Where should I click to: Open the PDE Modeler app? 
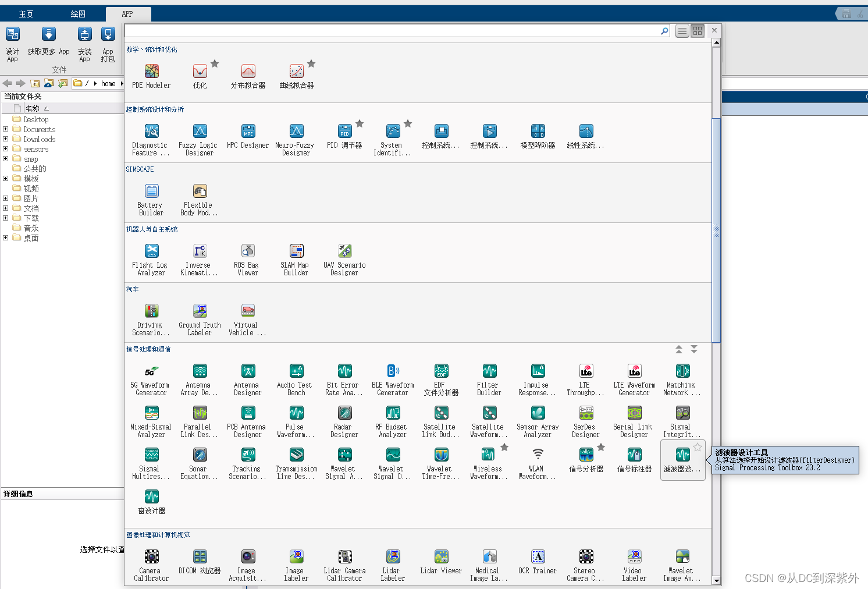point(151,76)
